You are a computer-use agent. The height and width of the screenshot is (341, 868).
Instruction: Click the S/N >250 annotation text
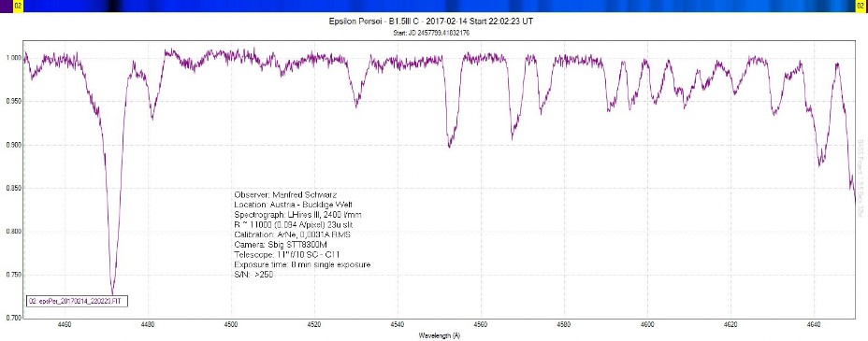point(253,274)
